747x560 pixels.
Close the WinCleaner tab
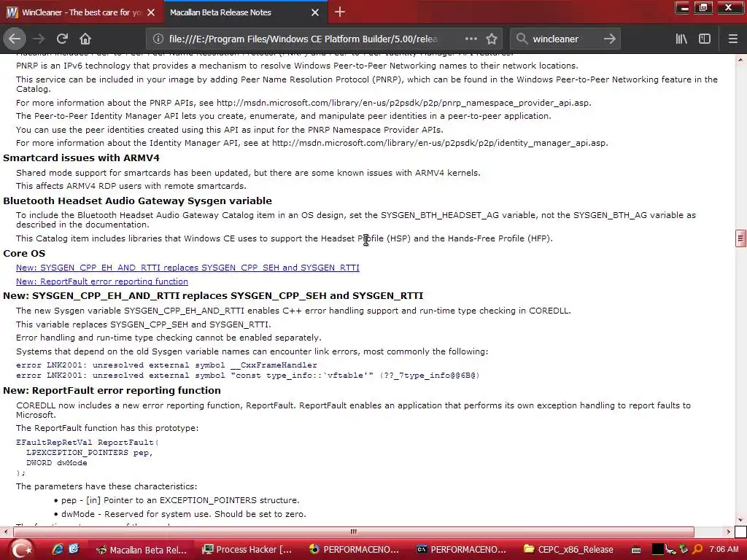pyautogui.click(x=151, y=12)
